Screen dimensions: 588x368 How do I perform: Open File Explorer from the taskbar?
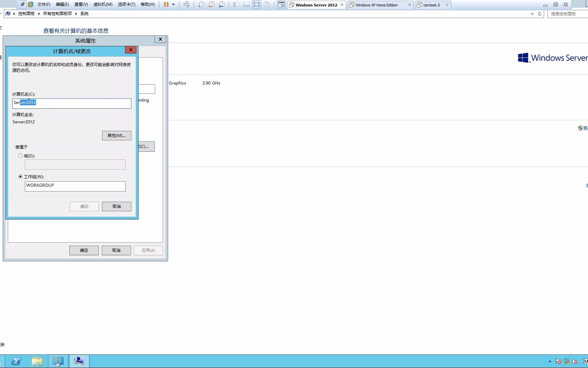point(37,361)
